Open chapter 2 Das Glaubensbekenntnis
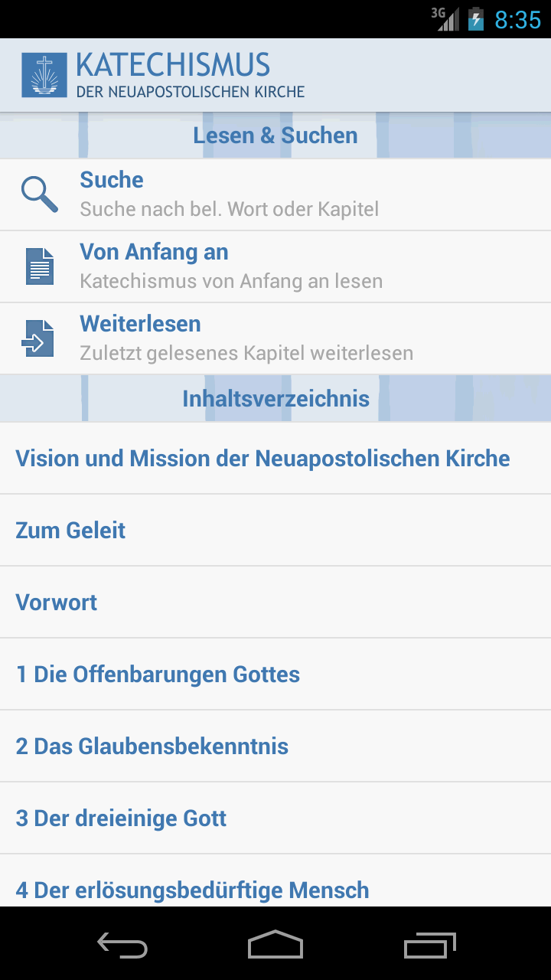The width and height of the screenshot is (551, 980). 152,746
